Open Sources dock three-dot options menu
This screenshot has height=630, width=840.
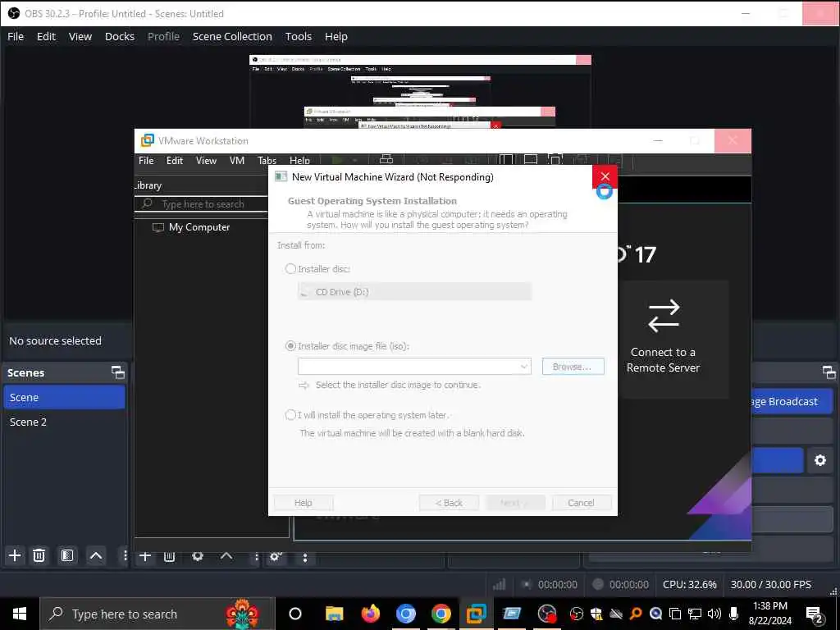pyautogui.click(x=256, y=557)
